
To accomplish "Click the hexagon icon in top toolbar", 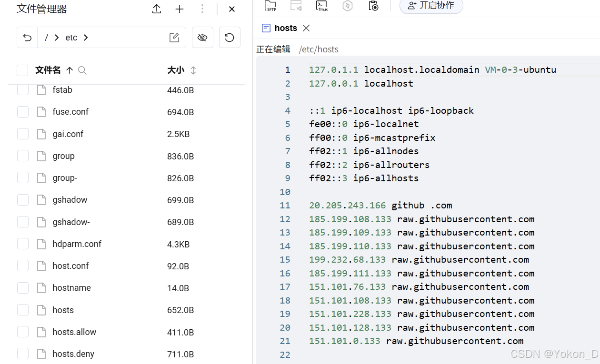I will coord(348,6).
